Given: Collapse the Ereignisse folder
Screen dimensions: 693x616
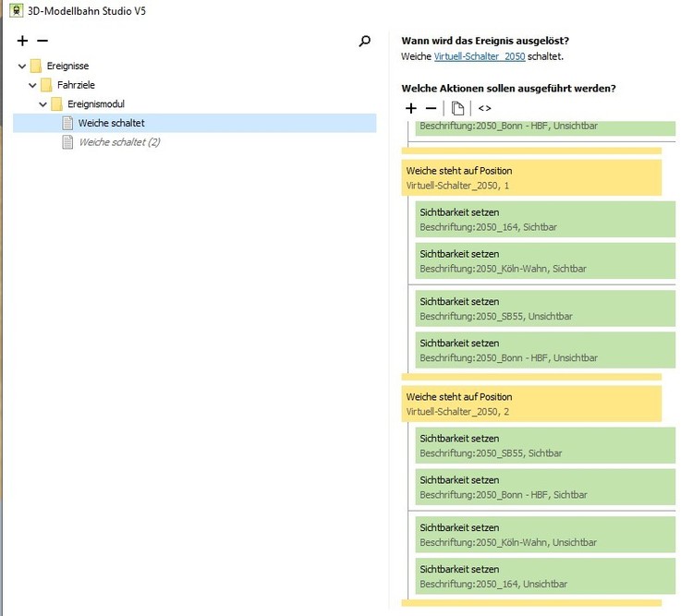Looking at the screenshot, I should (22, 66).
